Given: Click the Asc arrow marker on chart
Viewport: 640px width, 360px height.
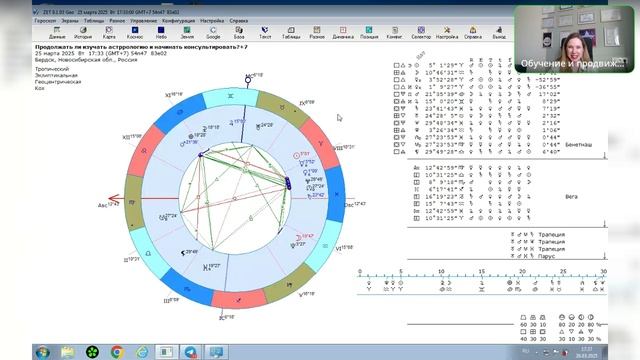Looking at the screenshot, I should tap(114, 199).
